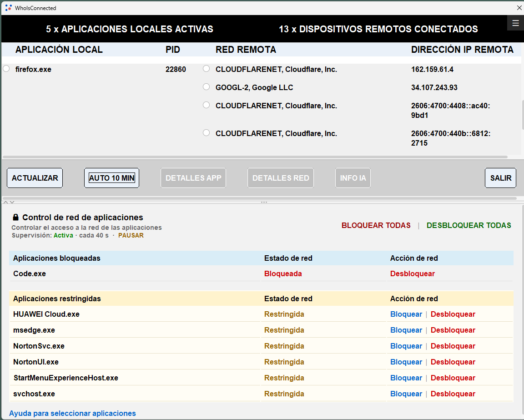
Task: Pause supervision with PAUSAR
Action: point(131,235)
